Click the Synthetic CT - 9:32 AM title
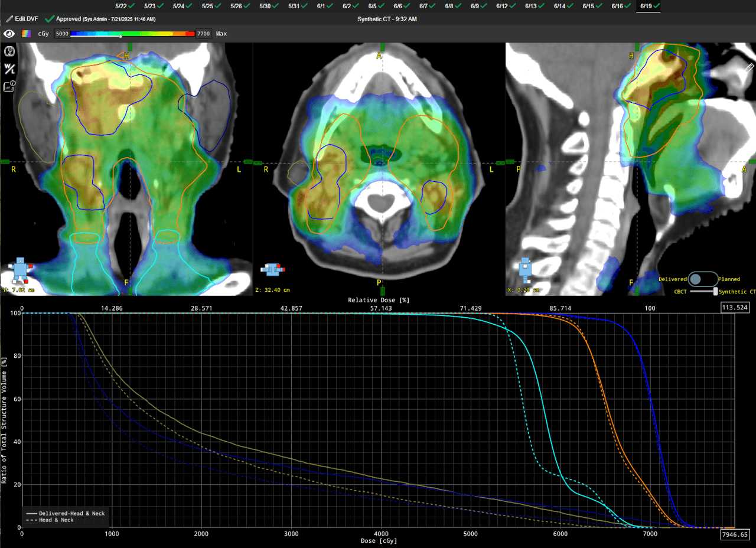Screen dimensions: 756x548 [x=387, y=19]
